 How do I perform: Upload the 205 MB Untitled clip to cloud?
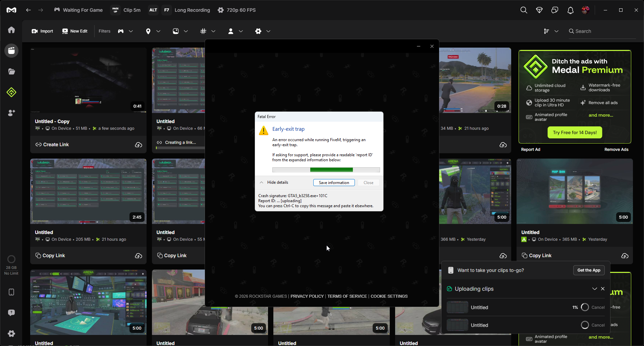(x=139, y=256)
